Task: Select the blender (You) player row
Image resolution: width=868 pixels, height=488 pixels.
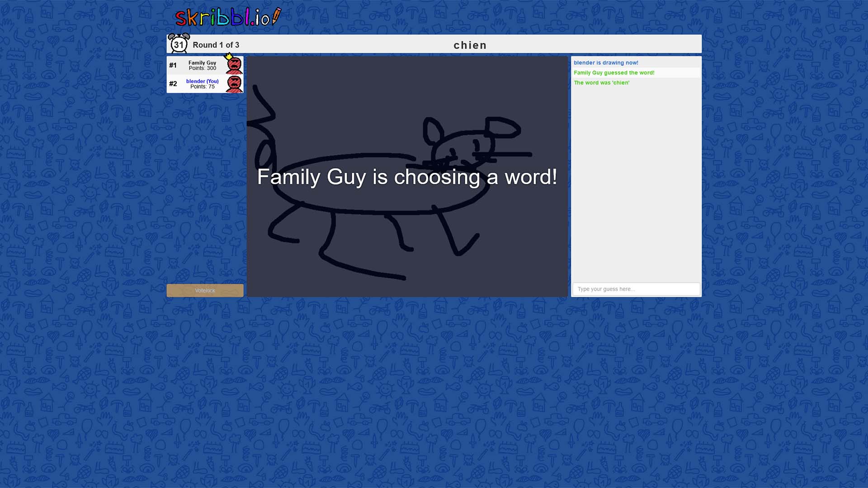Action: click(205, 84)
